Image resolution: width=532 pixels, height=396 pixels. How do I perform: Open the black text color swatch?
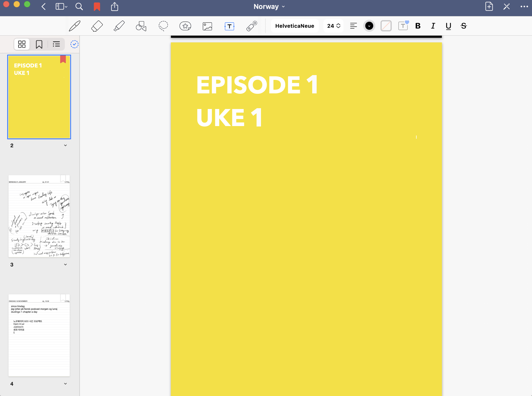pyautogui.click(x=369, y=26)
